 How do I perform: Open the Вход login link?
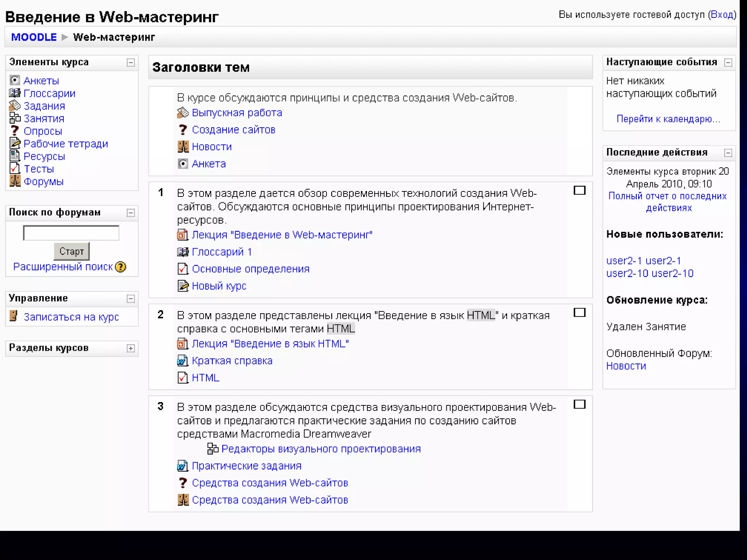coord(722,15)
